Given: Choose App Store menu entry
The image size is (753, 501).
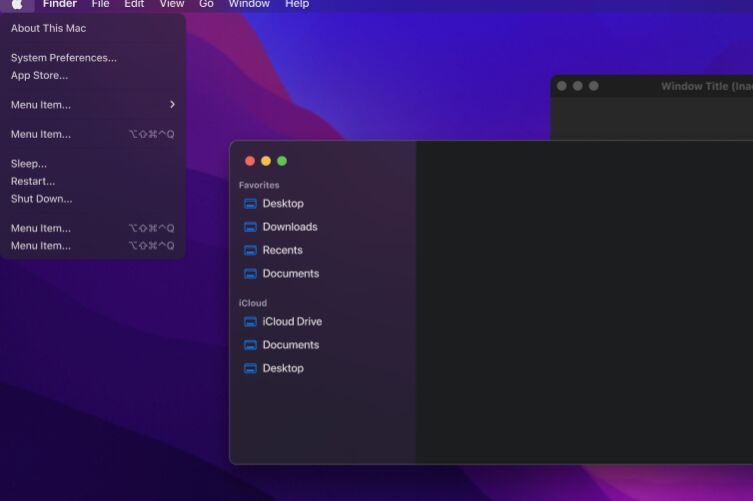Looking at the screenshot, I should [x=93, y=75].
